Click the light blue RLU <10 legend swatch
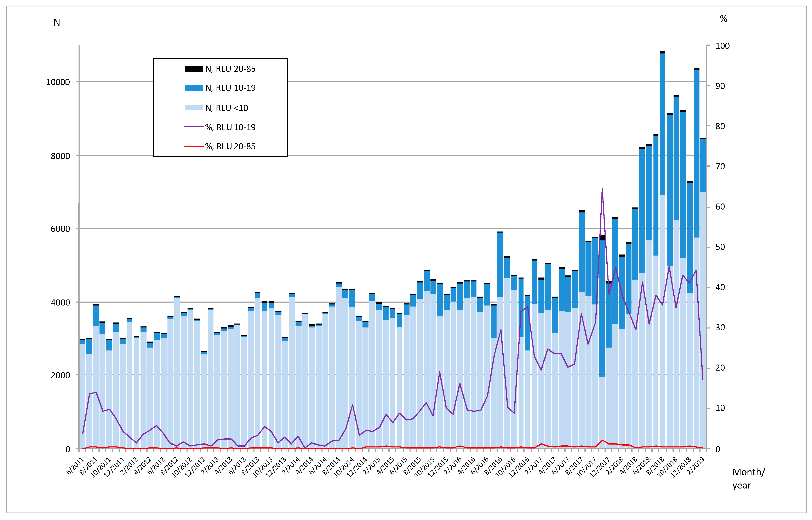The height and width of the screenshot is (520, 812). click(193, 108)
